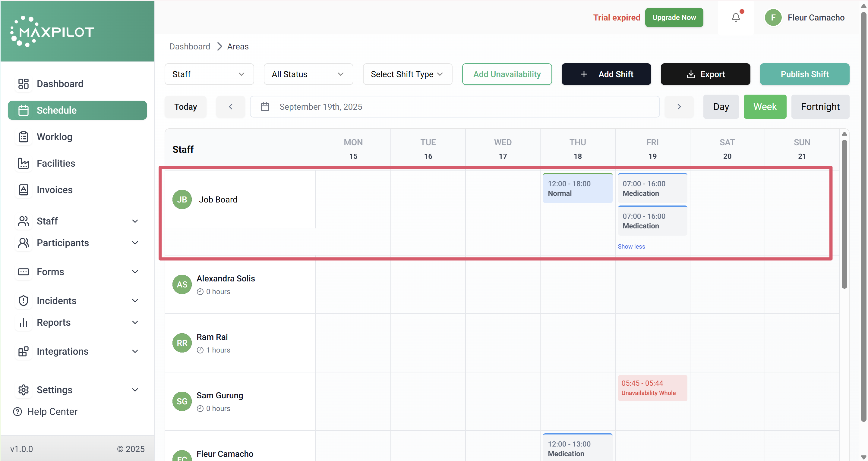Switch to Day view
The height and width of the screenshot is (461, 868).
pyautogui.click(x=721, y=107)
